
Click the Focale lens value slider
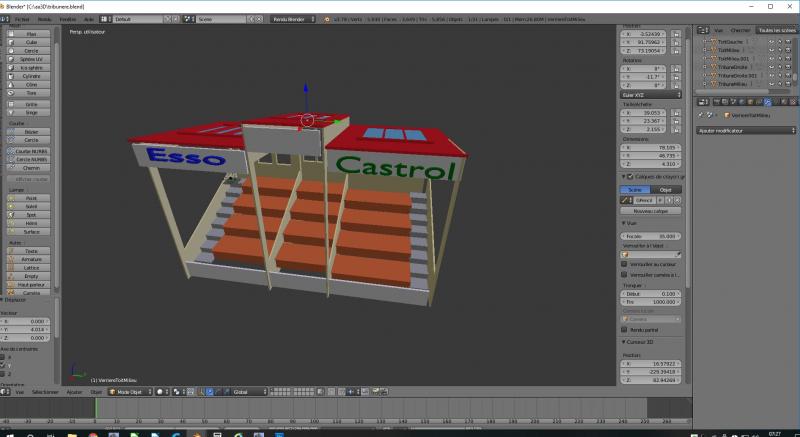(x=651, y=236)
